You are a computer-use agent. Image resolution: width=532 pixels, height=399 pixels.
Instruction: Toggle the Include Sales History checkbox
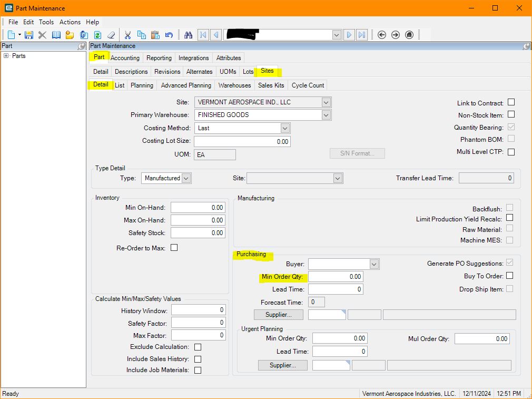pyautogui.click(x=198, y=359)
